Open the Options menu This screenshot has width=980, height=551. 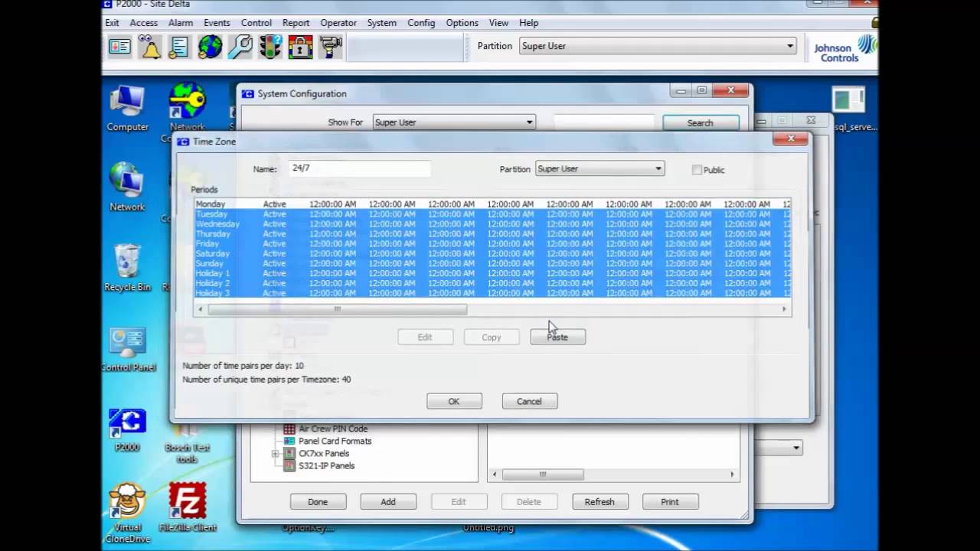click(462, 23)
